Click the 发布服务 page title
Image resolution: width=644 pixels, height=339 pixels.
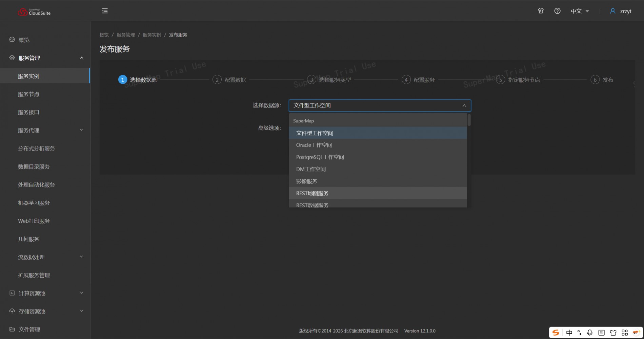[115, 49]
